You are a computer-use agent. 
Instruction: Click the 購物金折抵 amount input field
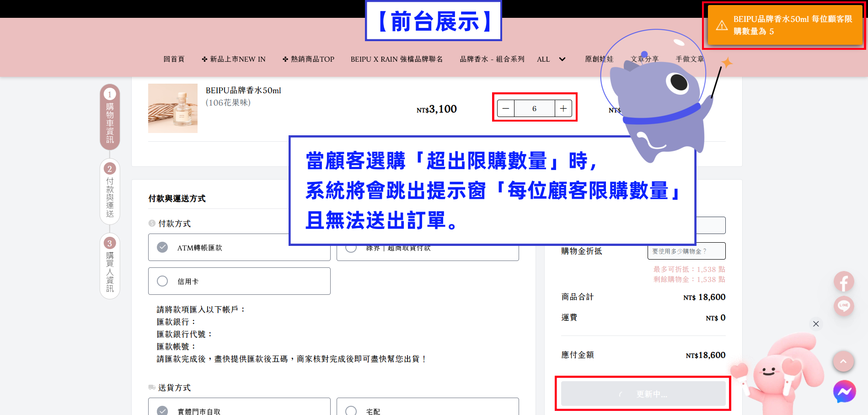pos(686,251)
